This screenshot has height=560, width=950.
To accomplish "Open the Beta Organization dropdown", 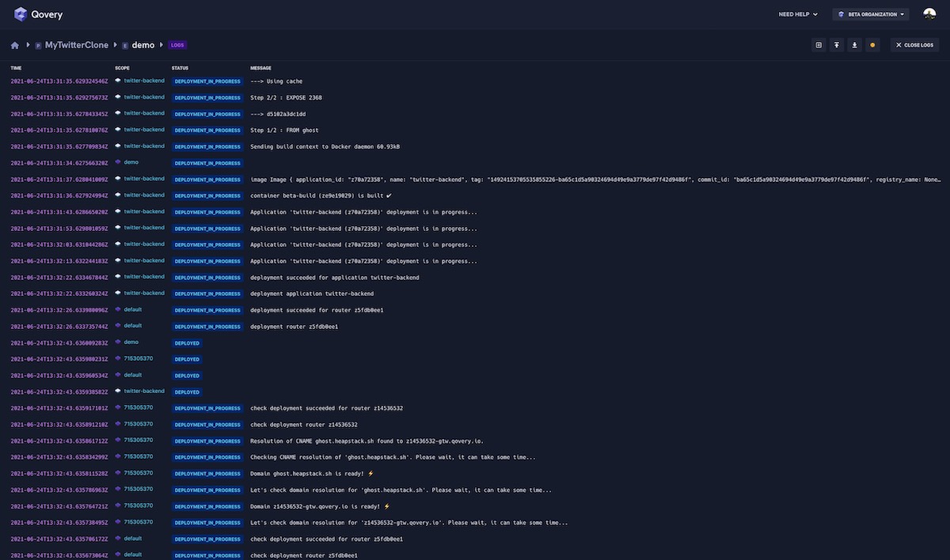I will pos(871,14).
